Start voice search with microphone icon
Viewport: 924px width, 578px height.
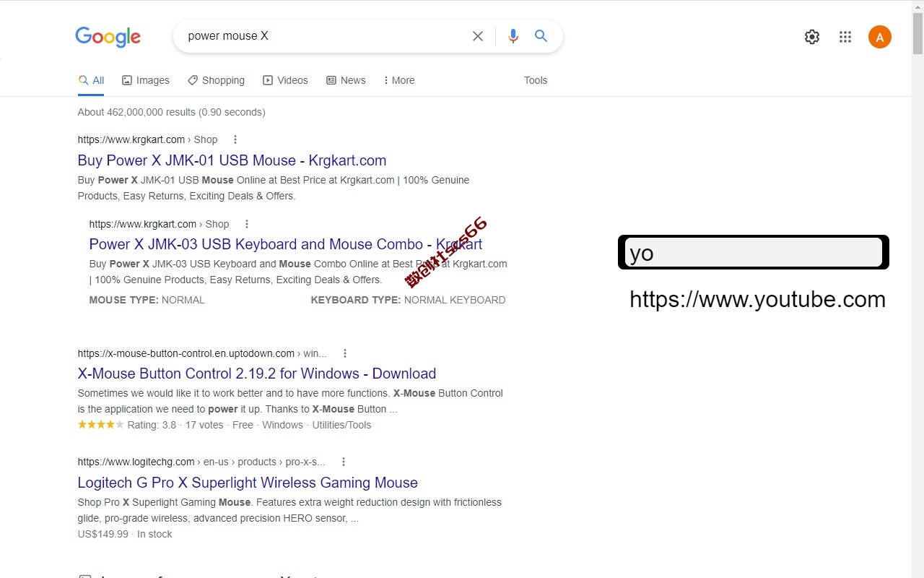point(513,36)
